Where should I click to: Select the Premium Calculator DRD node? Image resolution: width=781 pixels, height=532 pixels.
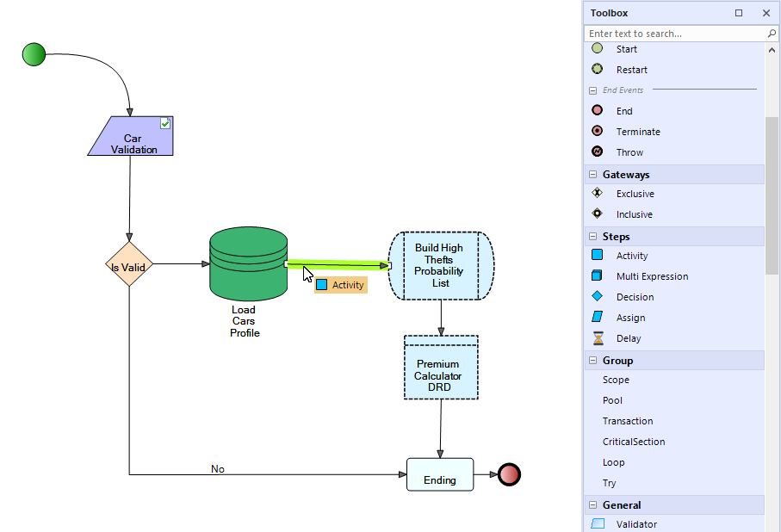pyautogui.click(x=441, y=368)
